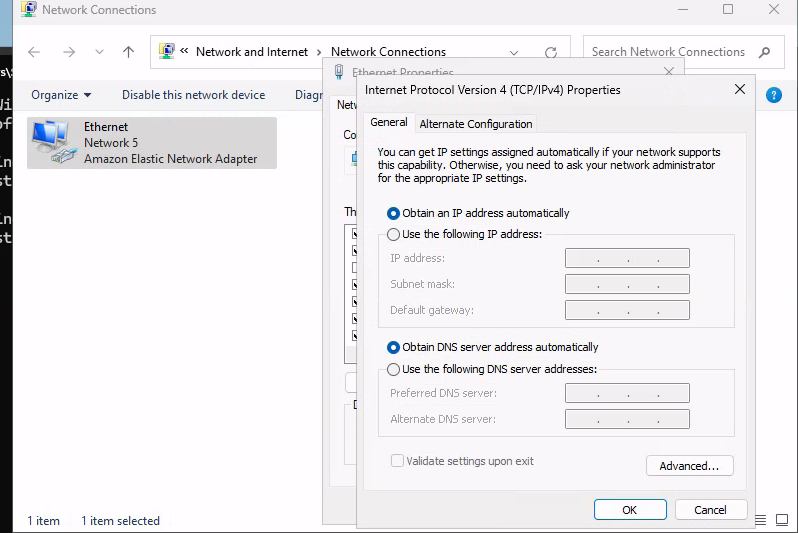The image size is (798, 533).
Task: Refresh the Network Connections view
Action: coord(550,52)
